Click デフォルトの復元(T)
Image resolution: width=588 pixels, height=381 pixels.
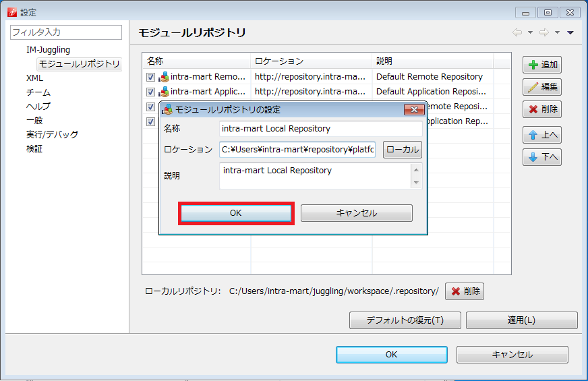(x=405, y=320)
